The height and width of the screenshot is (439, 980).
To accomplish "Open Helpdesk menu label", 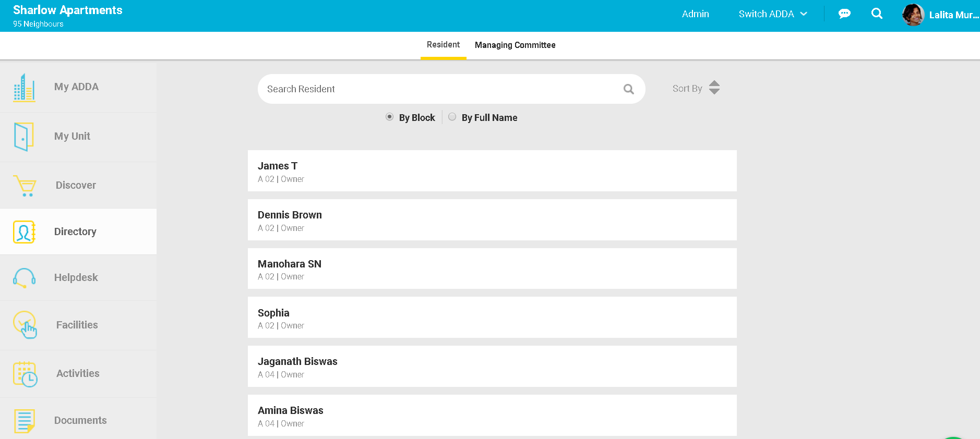I will pos(76,278).
